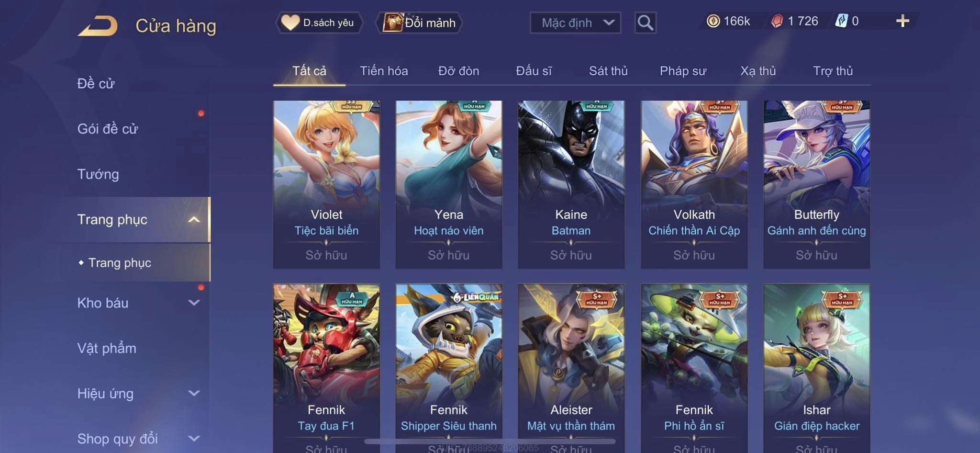Expand the Hiệu ứng sidebar section
Viewport: 980px width, 453px height.
tap(194, 393)
